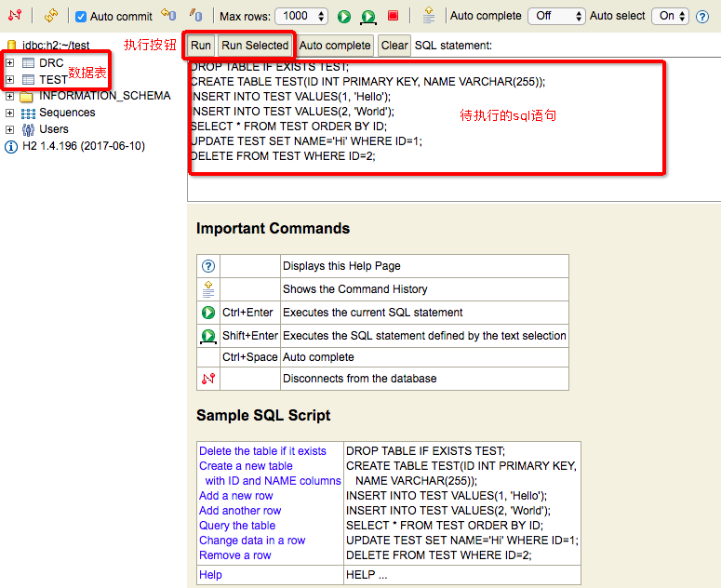Image resolution: width=721 pixels, height=588 pixels.
Task: Click the 'Query the table' link
Action: (x=237, y=526)
